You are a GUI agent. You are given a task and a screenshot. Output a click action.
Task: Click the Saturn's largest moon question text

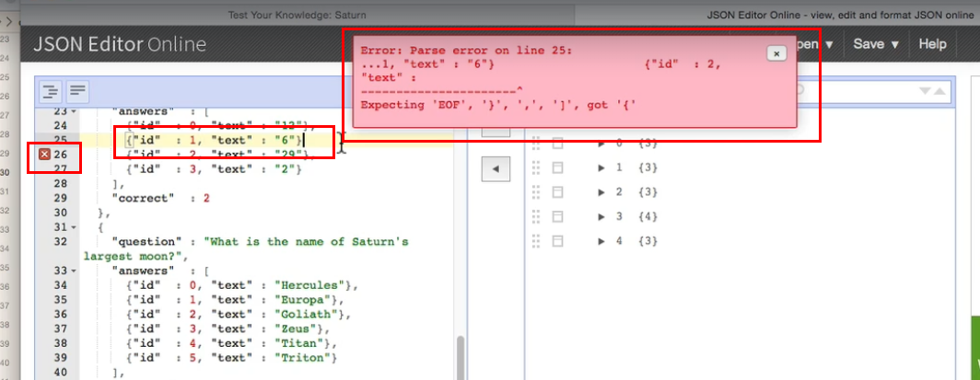[246, 248]
